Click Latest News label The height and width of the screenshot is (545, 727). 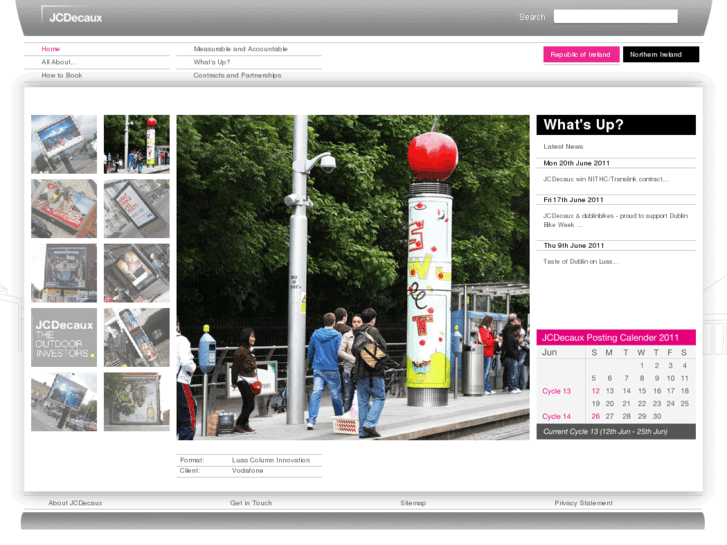[x=563, y=147]
